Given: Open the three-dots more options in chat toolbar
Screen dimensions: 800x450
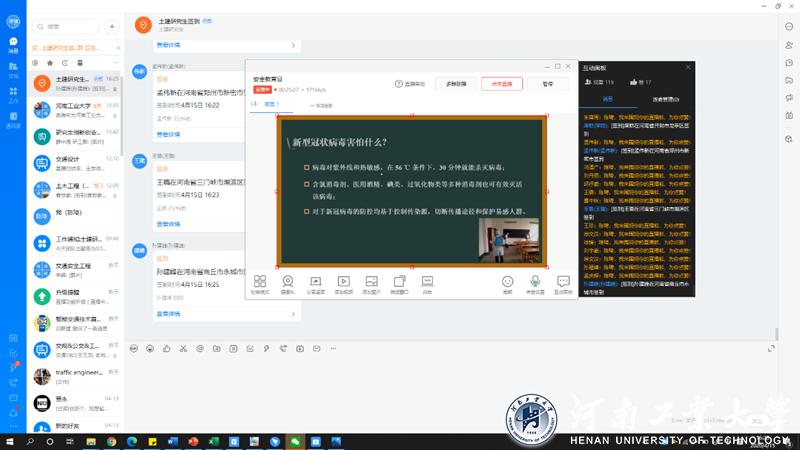Looking at the screenshot, I should coord(333,348).
